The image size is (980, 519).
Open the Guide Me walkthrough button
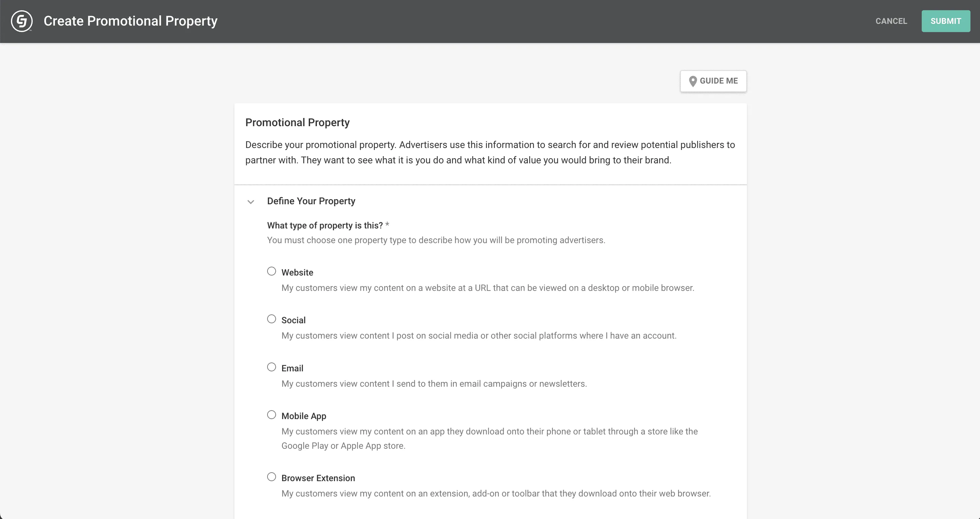[713, 81]
